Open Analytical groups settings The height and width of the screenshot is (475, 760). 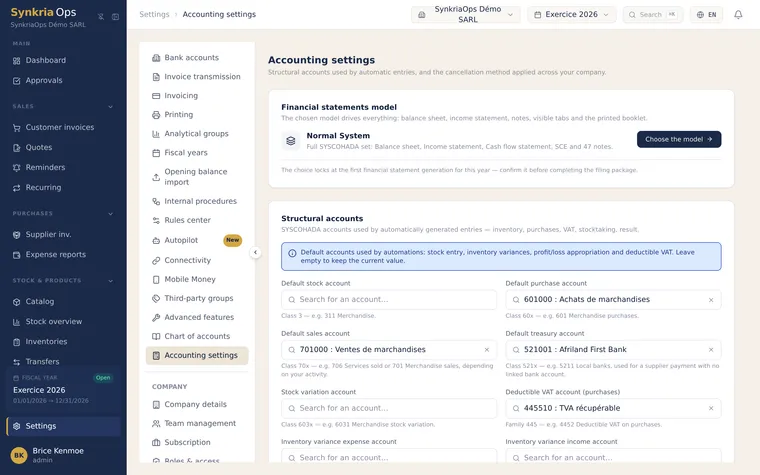point(197,134)
